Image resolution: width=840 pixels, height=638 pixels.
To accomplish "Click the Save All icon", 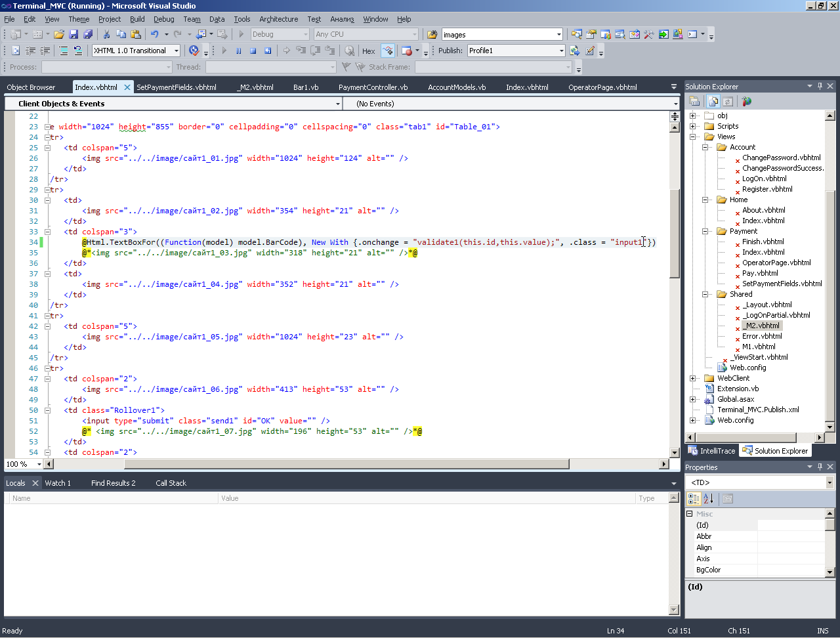I will (x=87, y=34).
